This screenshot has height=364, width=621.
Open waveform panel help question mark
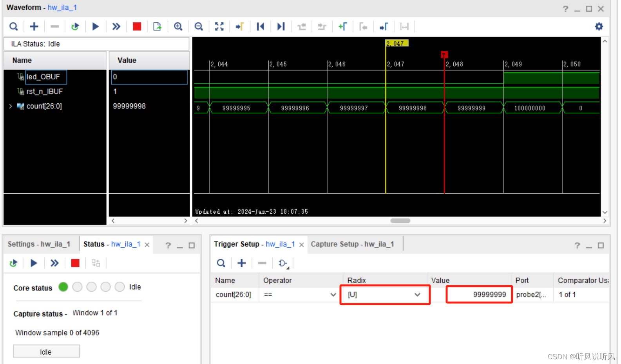(x=565, y=9)
